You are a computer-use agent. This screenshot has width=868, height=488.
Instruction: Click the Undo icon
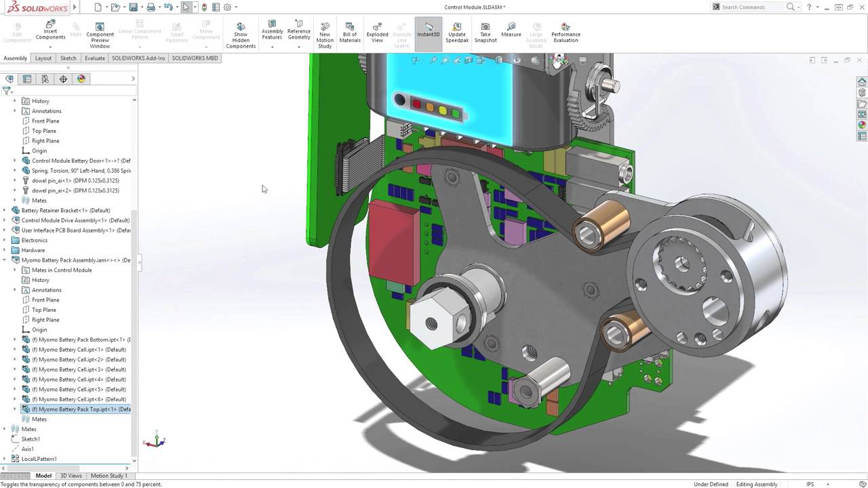[x=168, y=7]
